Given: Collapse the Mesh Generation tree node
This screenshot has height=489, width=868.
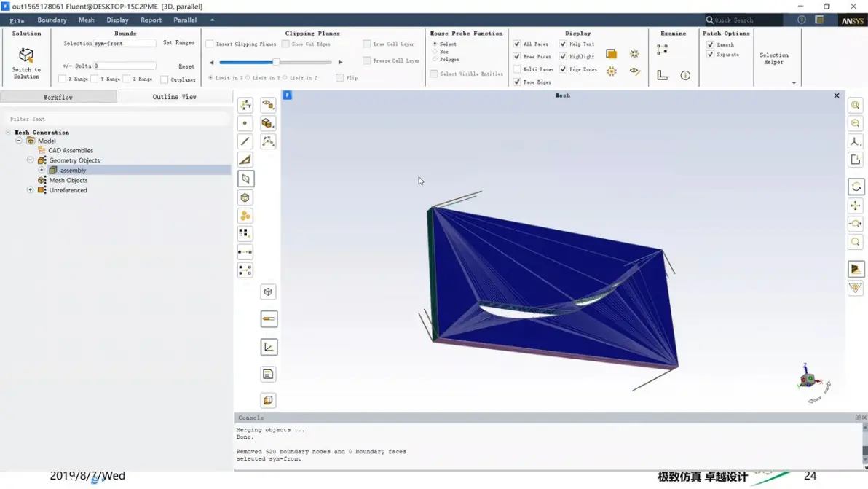Looking at the screenshot, I should (x=8, y=133).
